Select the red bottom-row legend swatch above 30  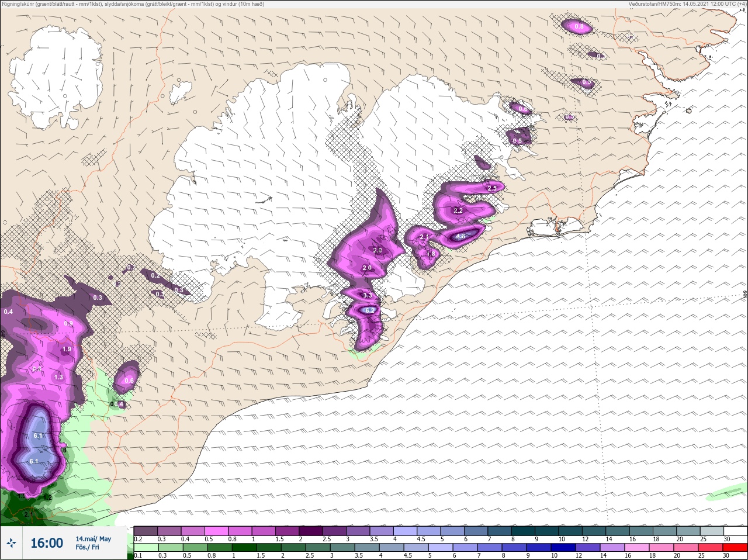735,548
